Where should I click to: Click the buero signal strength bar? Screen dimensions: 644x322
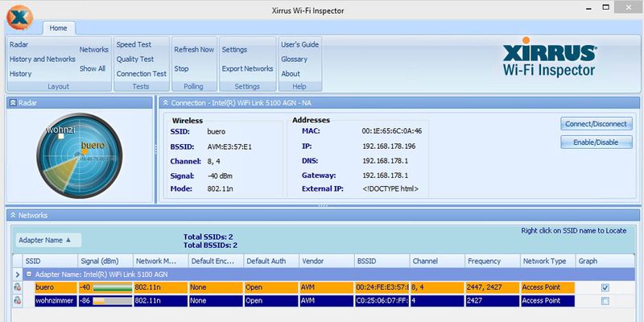(113, 287)
